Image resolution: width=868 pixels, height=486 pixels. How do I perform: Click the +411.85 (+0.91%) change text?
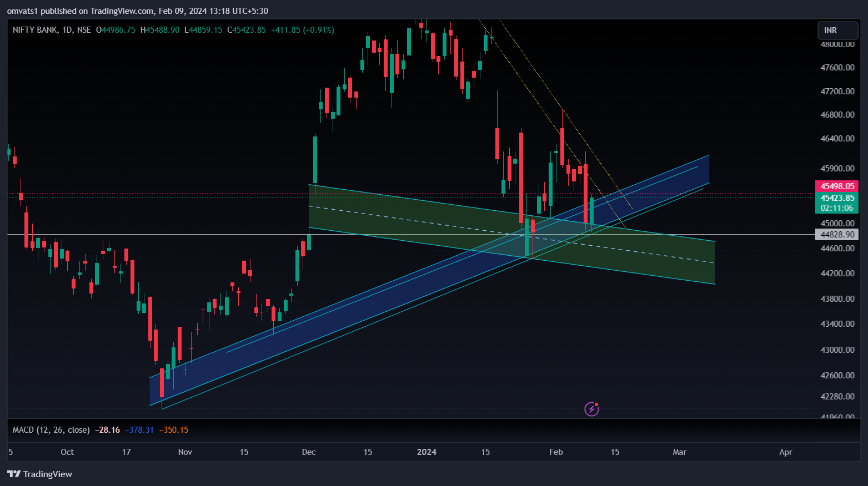coord(303,30)
